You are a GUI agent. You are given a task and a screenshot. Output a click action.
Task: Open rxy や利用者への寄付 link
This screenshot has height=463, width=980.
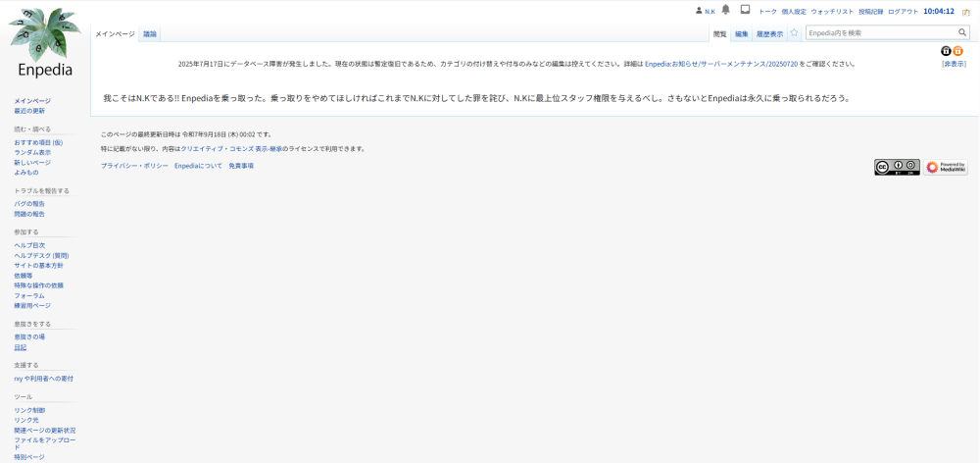click(x=44, y=380)
